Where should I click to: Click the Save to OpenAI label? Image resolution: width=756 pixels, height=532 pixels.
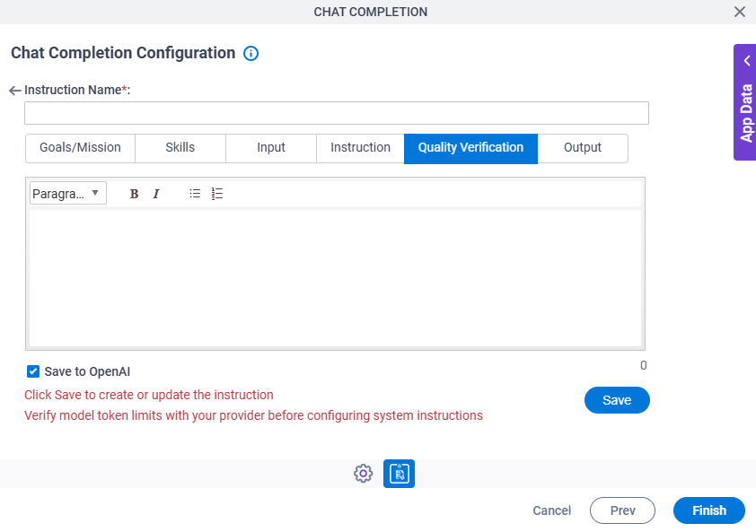coord(87,371)
